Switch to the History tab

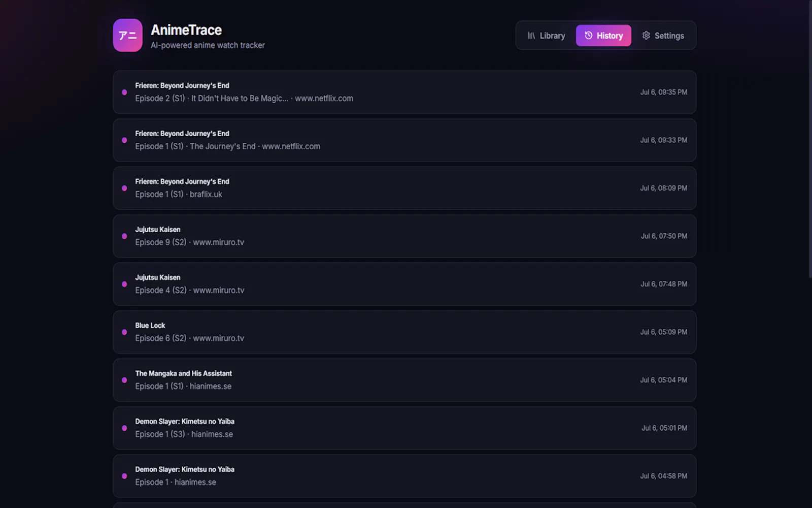click(603, 36)
